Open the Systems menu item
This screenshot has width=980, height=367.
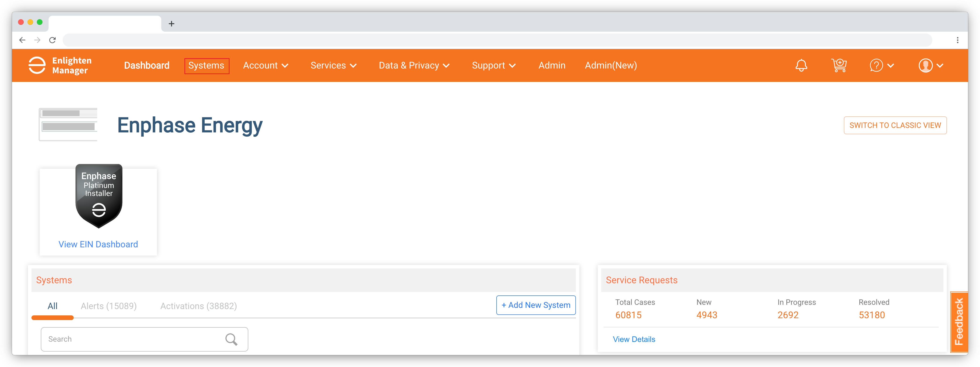coord(207,65)
